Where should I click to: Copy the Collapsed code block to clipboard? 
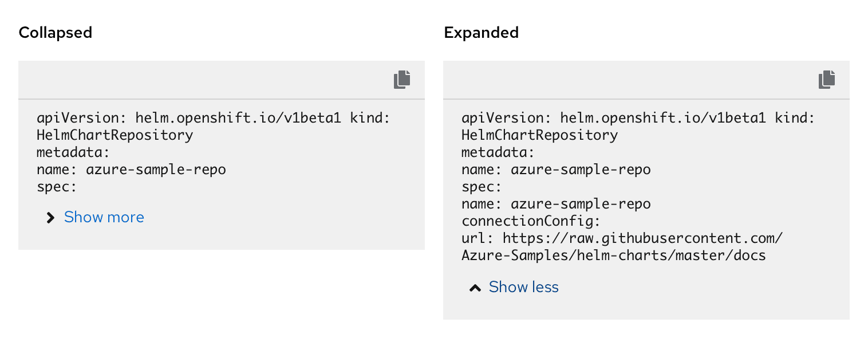tap(402, 80)
